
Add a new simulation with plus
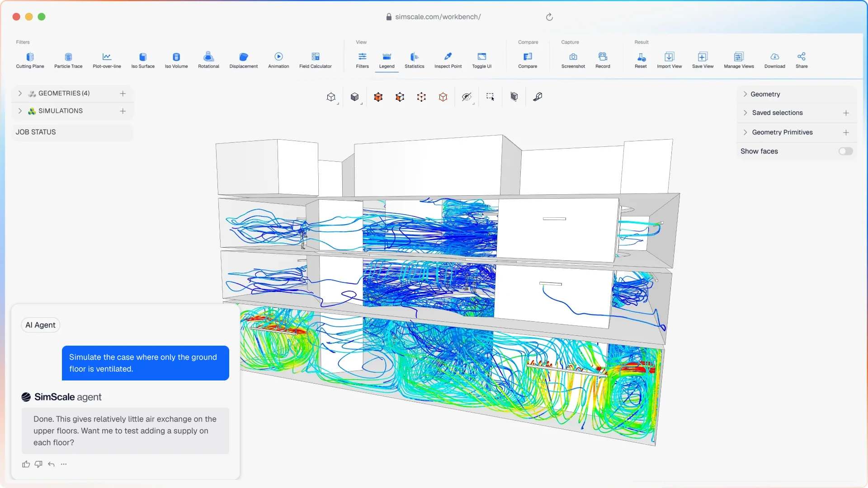123,111
